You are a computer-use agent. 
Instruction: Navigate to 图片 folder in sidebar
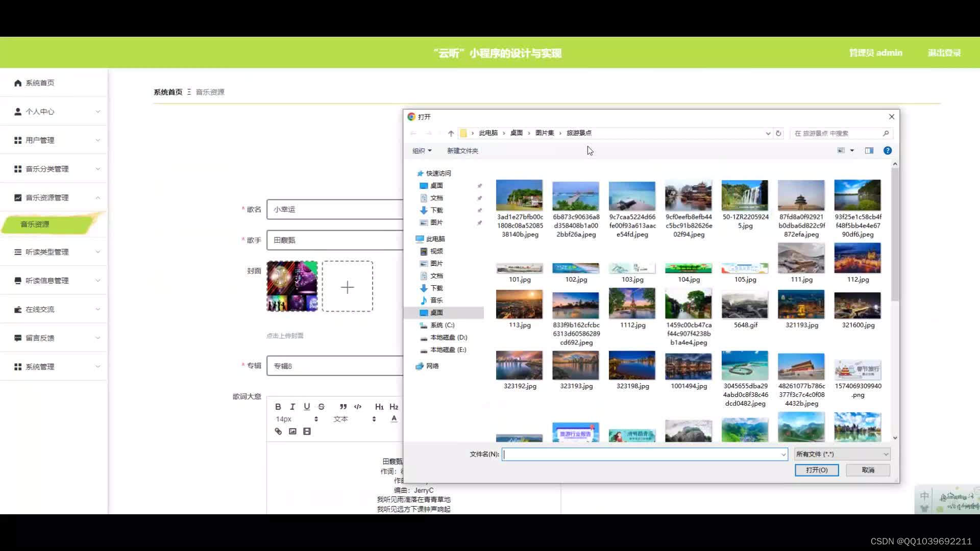pyautogui.click(x=437, y=263)
